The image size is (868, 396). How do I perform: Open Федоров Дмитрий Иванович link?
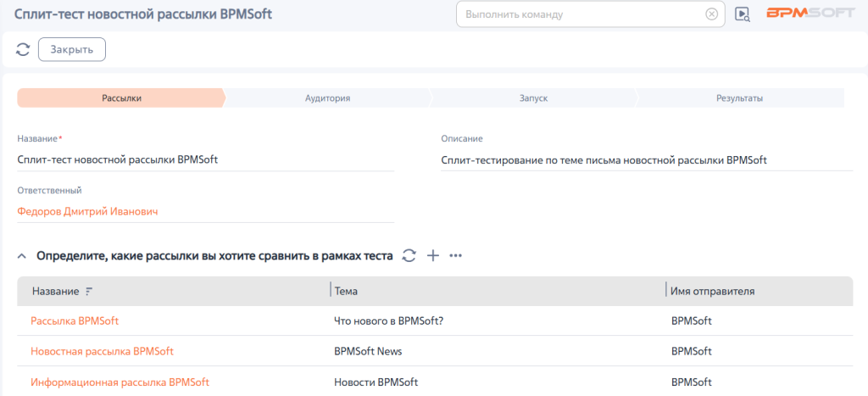(87, 212)
